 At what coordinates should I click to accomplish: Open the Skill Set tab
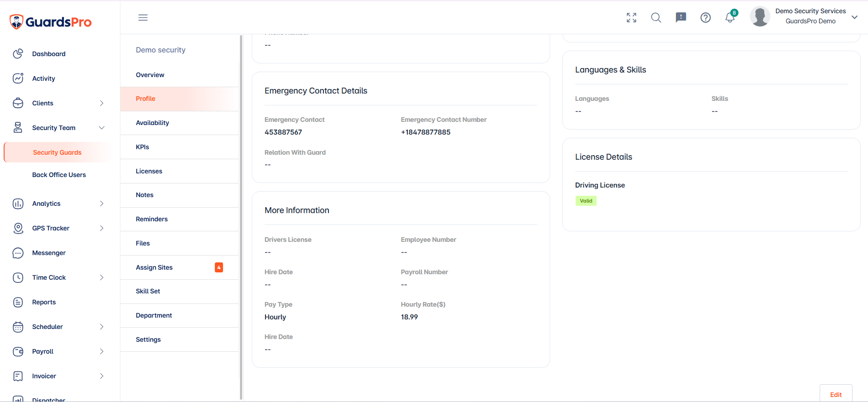[179, 291]
